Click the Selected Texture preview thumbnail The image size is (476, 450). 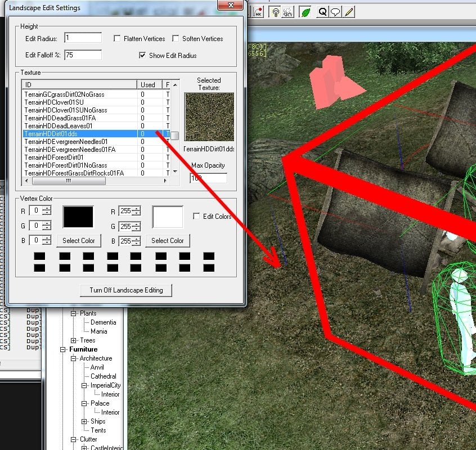(x=209, y=117)
